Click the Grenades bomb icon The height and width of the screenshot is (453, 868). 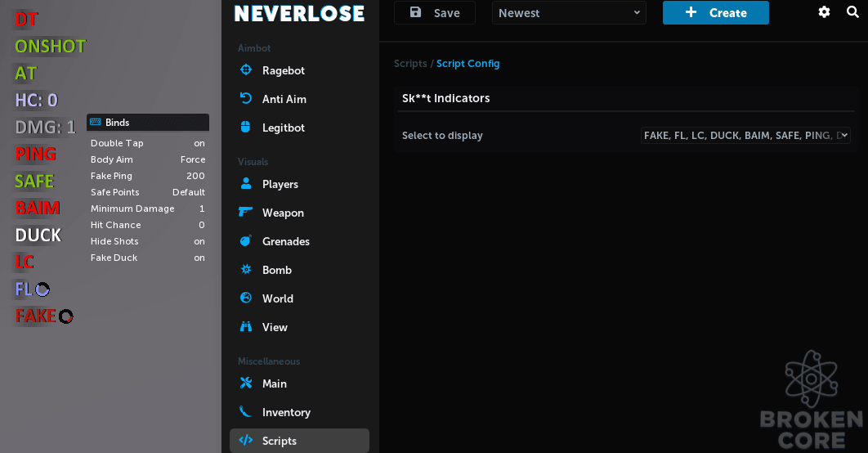tap(246, 240)
